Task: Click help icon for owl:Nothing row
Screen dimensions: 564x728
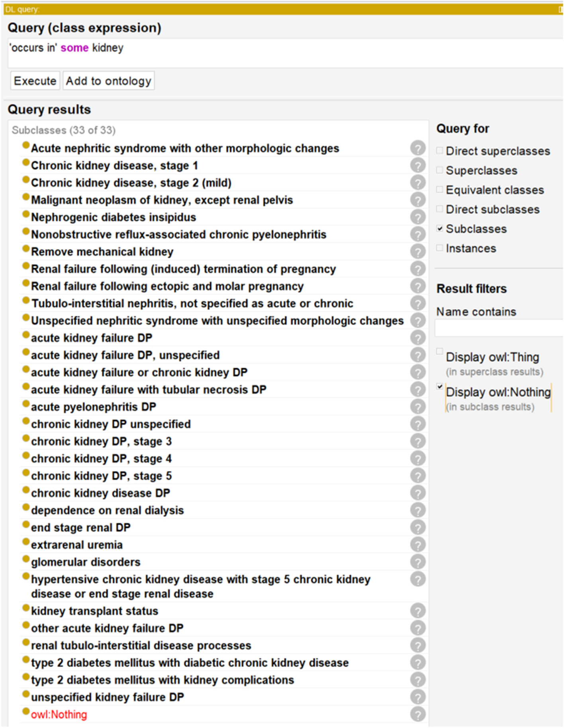Action: pyautogui.click(x=418, y=714)
